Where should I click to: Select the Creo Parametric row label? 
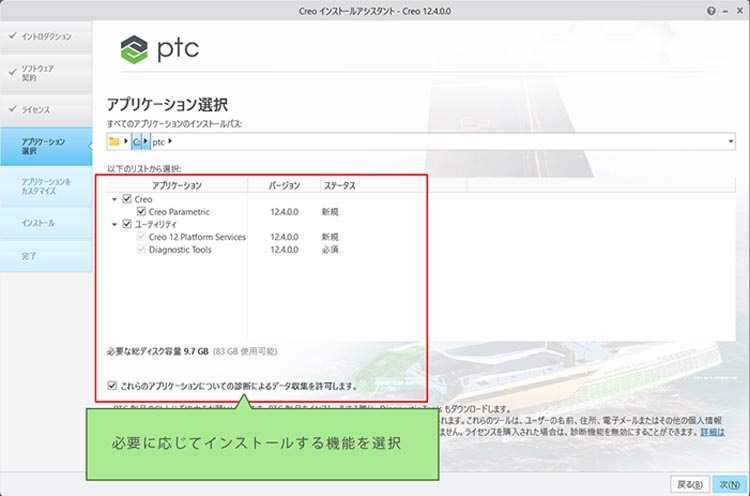click(x=179, y=211)
